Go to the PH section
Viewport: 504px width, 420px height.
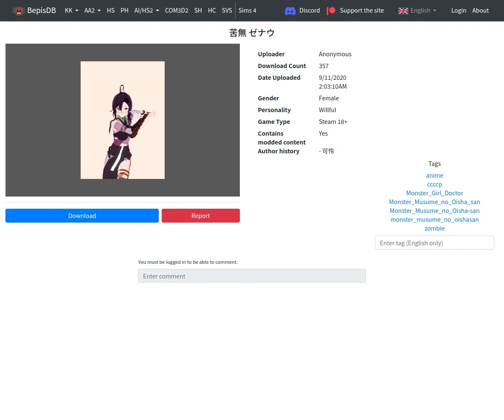(124, 10)
